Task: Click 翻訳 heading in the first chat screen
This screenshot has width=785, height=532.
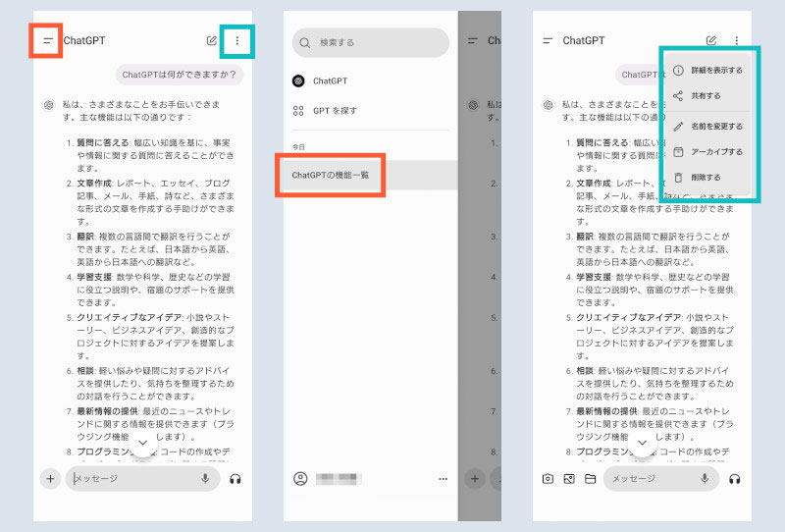Action: point(85,237)
